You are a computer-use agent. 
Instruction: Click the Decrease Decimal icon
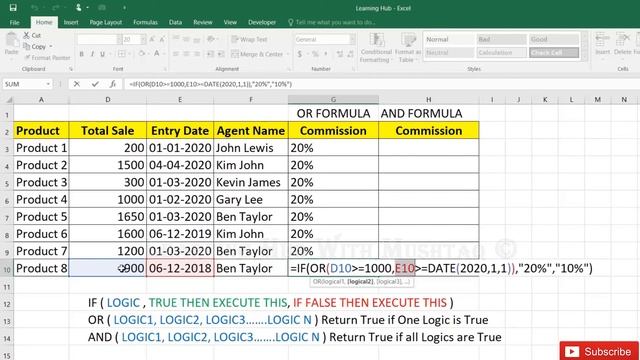tap(351, 54)
